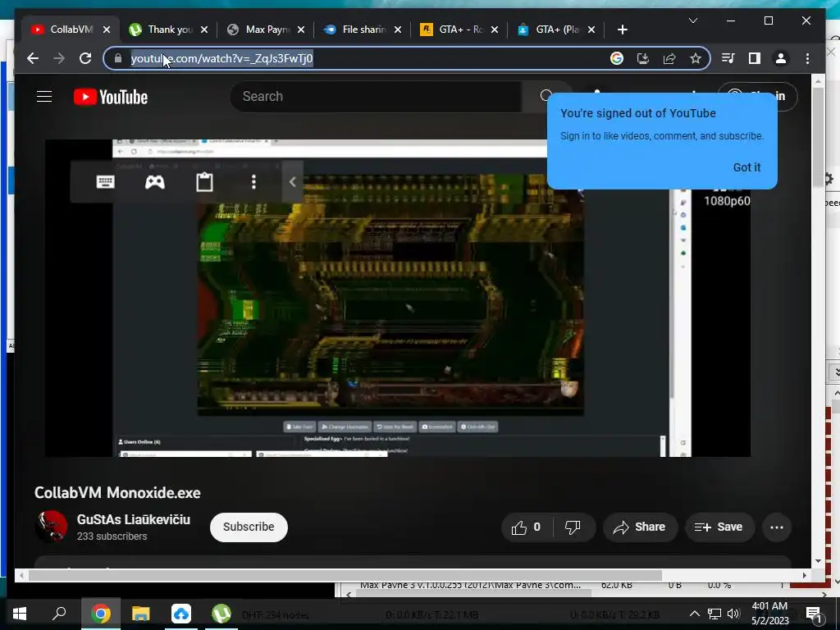Open the notification center icon
This screenshot has height=630, width=840.
pyautogui.click(x=814, y=614)
